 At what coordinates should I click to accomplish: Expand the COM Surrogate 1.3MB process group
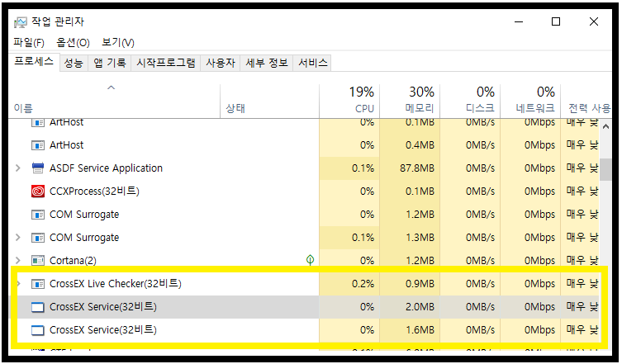point(18,238)
